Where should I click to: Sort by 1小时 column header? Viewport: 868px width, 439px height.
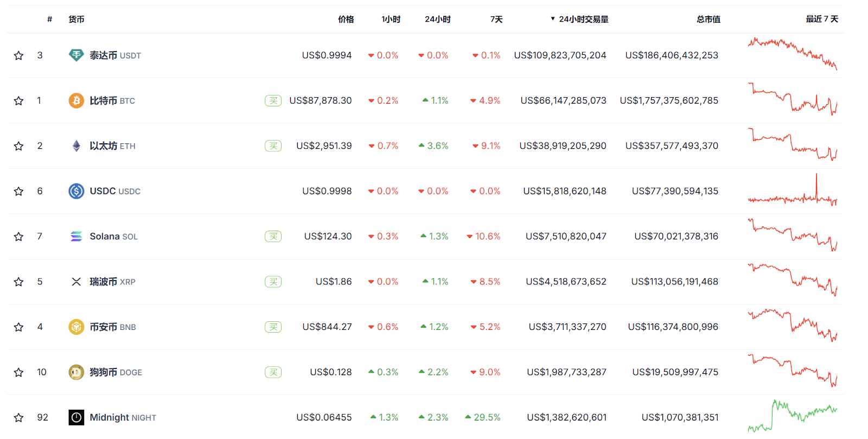[391, 19]
